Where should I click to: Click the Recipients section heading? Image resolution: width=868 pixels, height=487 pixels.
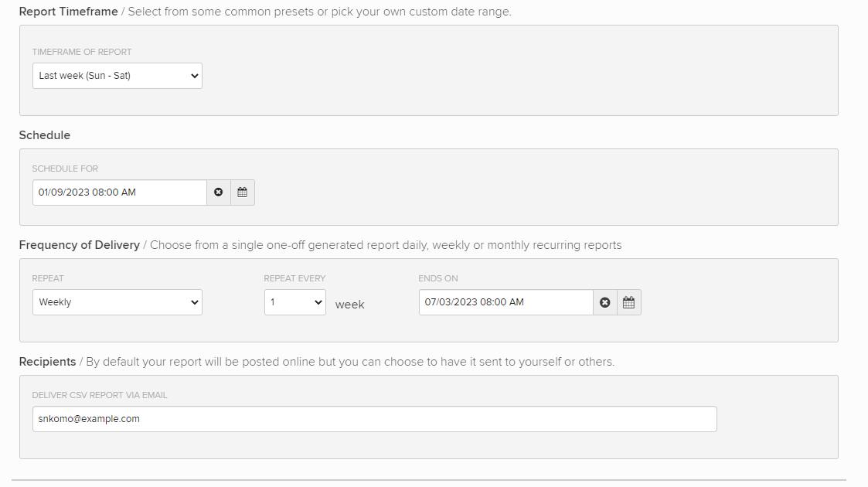point(47,361)
